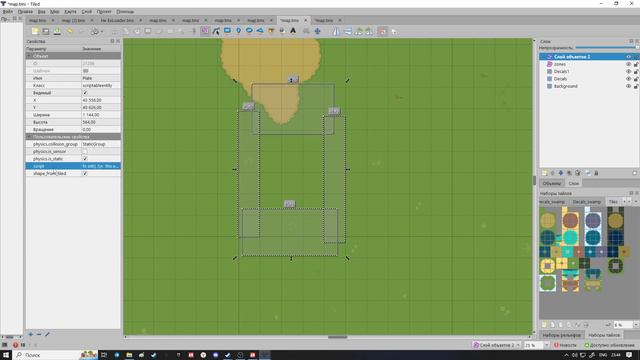The width and height of the screenshot is (640, 360).
Task: Collapse the Object properties group
Action: pos(29,56)
